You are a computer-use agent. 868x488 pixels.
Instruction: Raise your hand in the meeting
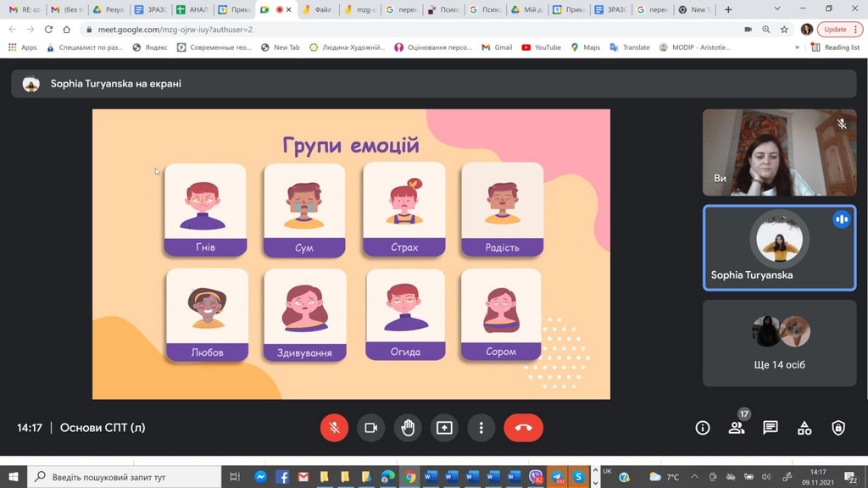click(408, 428)
